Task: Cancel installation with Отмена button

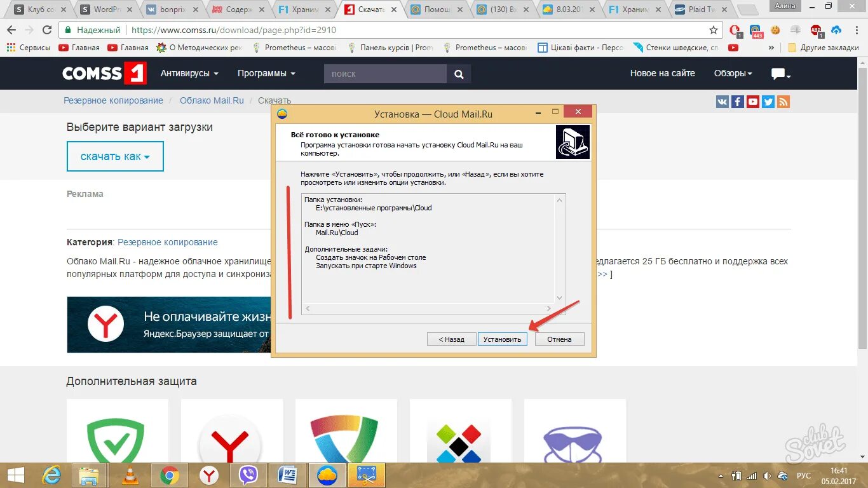Action: click(559, 339)
